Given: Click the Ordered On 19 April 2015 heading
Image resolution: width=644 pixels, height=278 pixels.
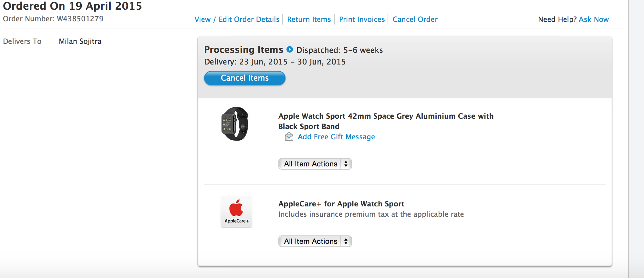Looking at the screenshot, I should 72,6.
